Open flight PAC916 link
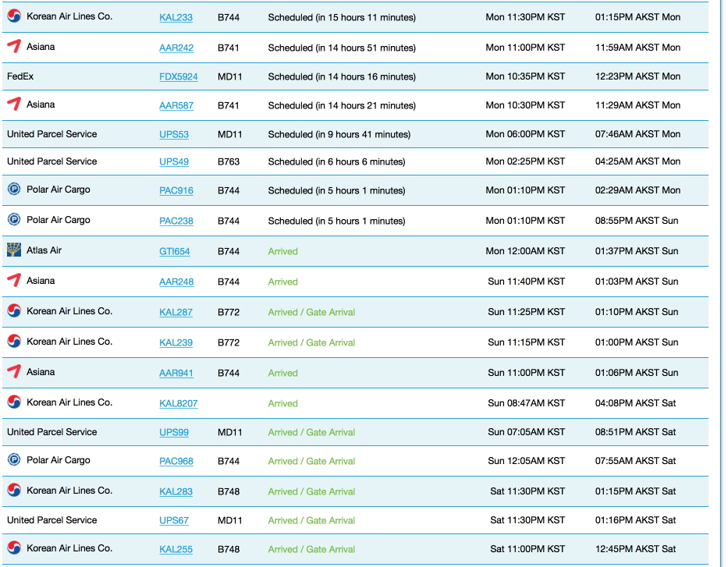 176,191
